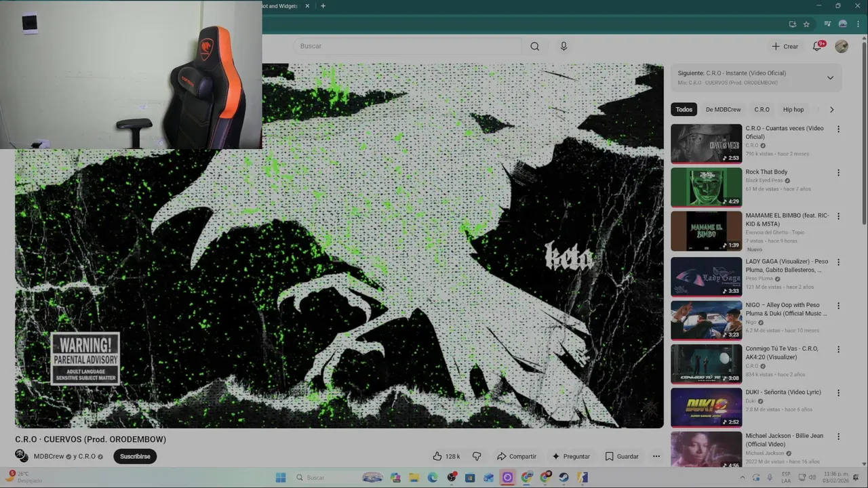Screen dimensions: 868x488
Task: Open the Billie Jean video thumbnail
Action: point(706,450)
